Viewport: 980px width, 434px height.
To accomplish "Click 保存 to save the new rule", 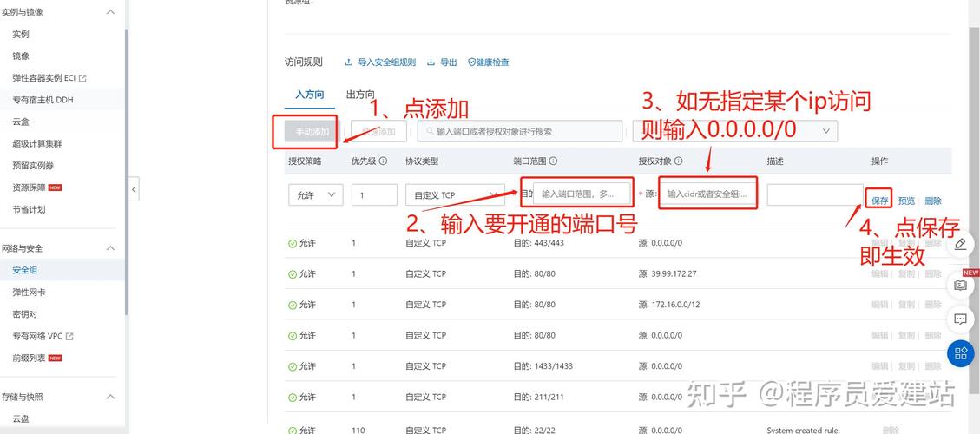I will point(880,201).
